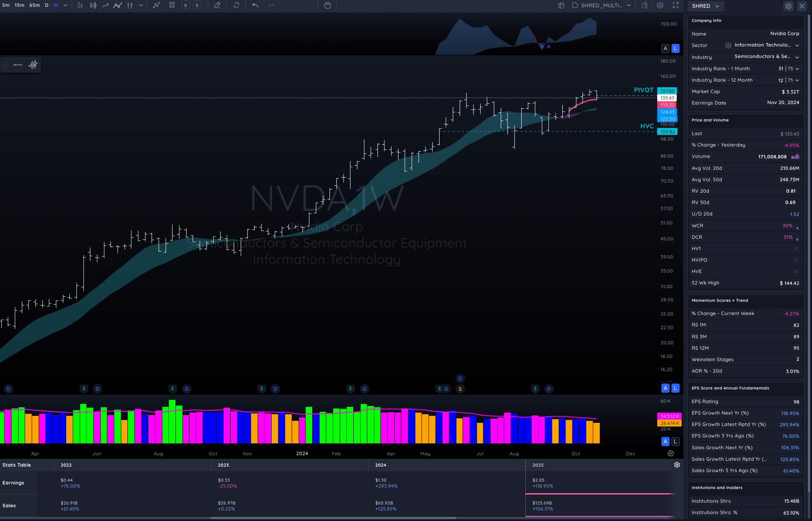Select the line-with-markers chart type icon
The width and height of the screenshot is (812, 521).
[x=118, y=5]
